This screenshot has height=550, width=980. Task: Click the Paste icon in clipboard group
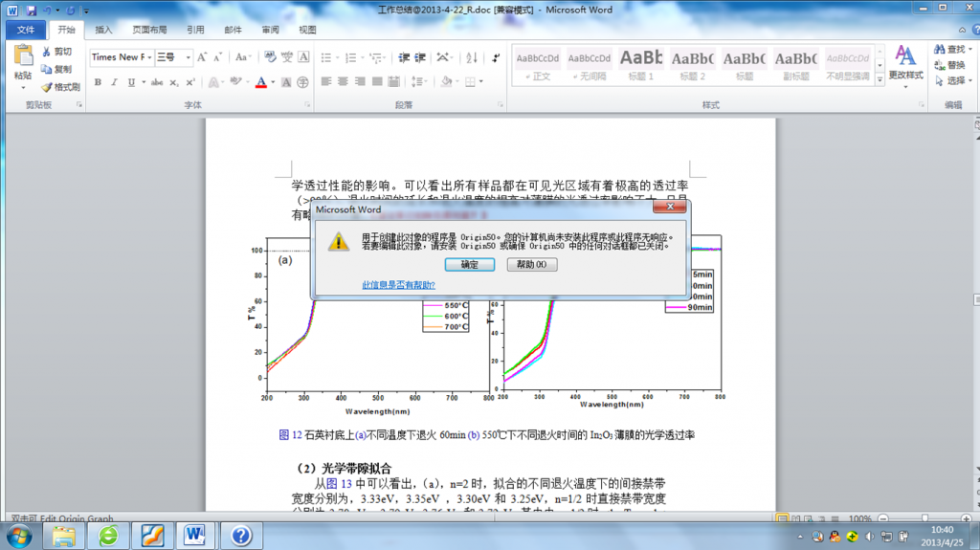(x=23, y=56)
